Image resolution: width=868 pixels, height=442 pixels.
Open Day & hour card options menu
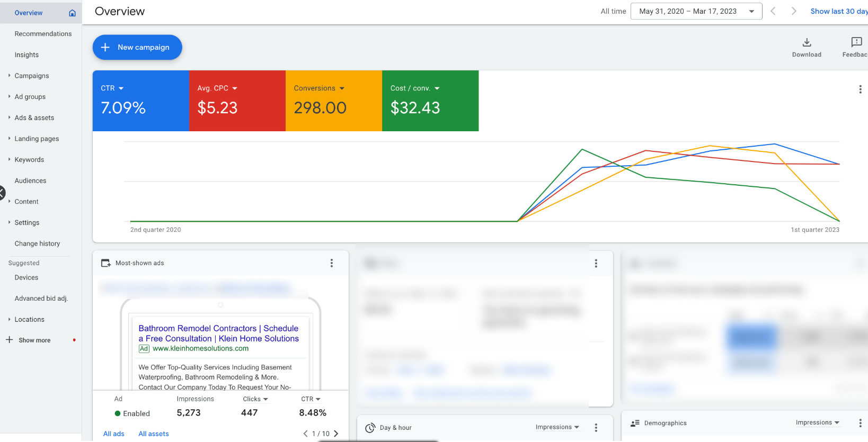[596, 428]
